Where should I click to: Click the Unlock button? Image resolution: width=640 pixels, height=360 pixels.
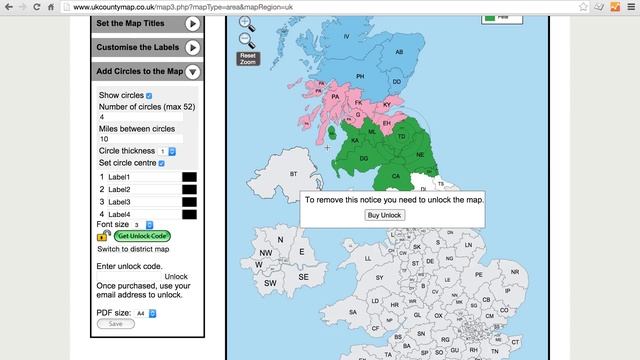176,276
